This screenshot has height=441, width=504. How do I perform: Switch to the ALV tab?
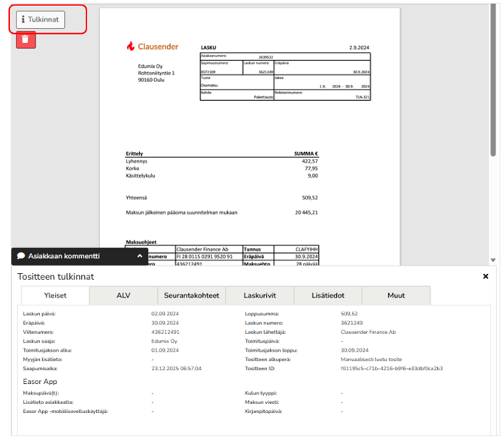(123, 295)
